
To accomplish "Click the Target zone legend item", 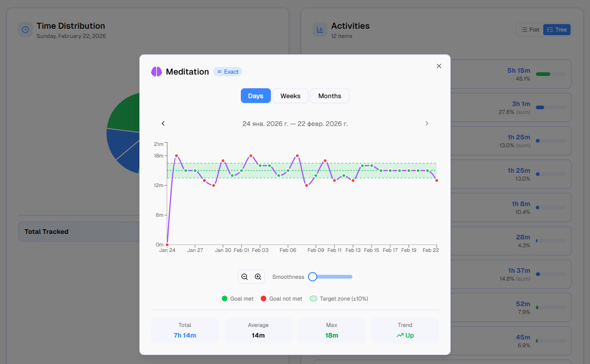I will (x=339, y=299).
